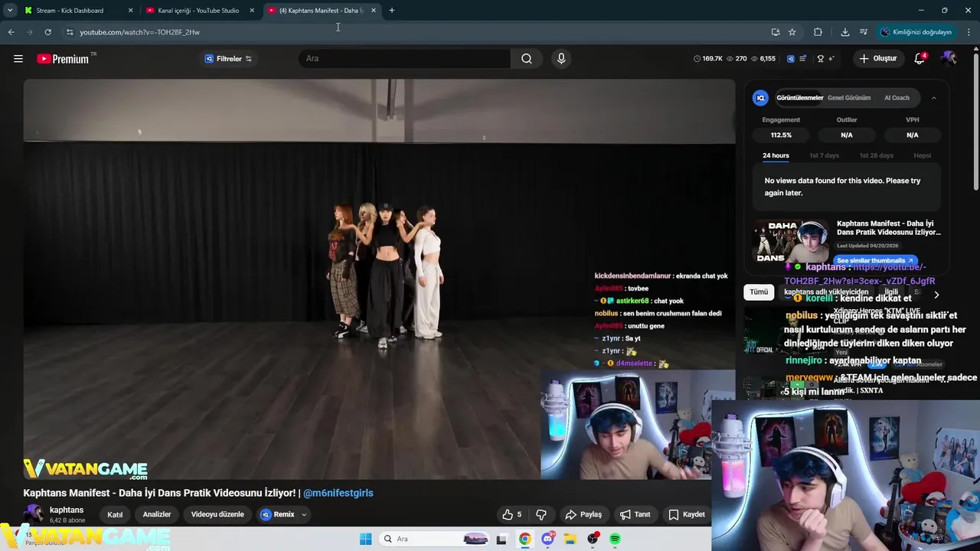Image resolution: width=980 pixels, height=551 pixels.
Task: Click the sparkle AI icon in the top bar
Action: [831, 59]
